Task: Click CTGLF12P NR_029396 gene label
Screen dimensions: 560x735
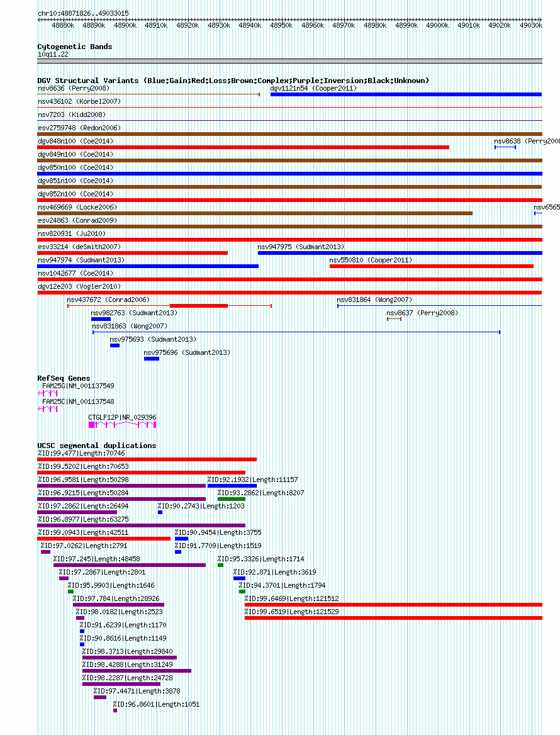Action: coord(122,417)
